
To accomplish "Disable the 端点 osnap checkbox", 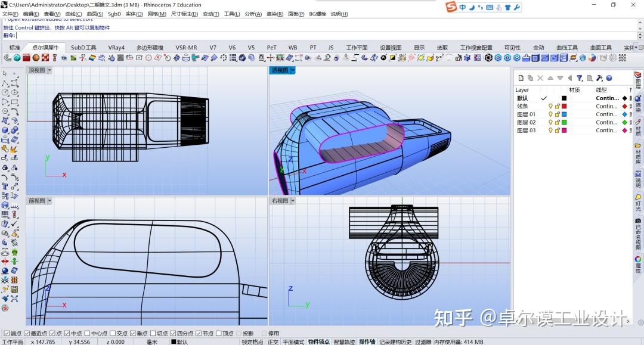I will [5, 334].
